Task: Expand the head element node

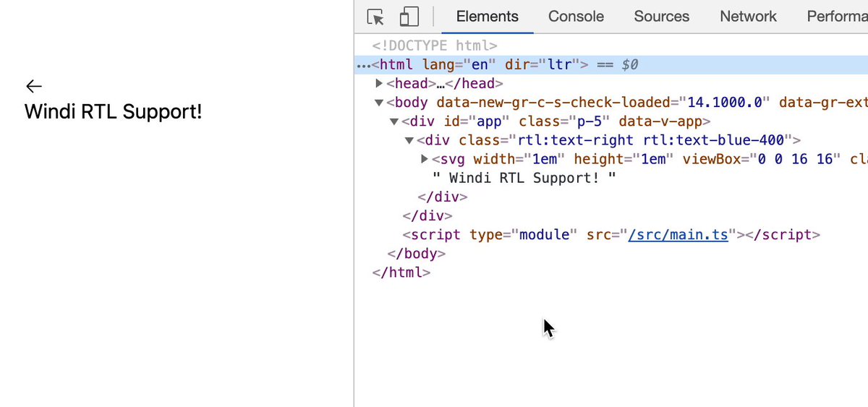Action: tap(379, 84)
